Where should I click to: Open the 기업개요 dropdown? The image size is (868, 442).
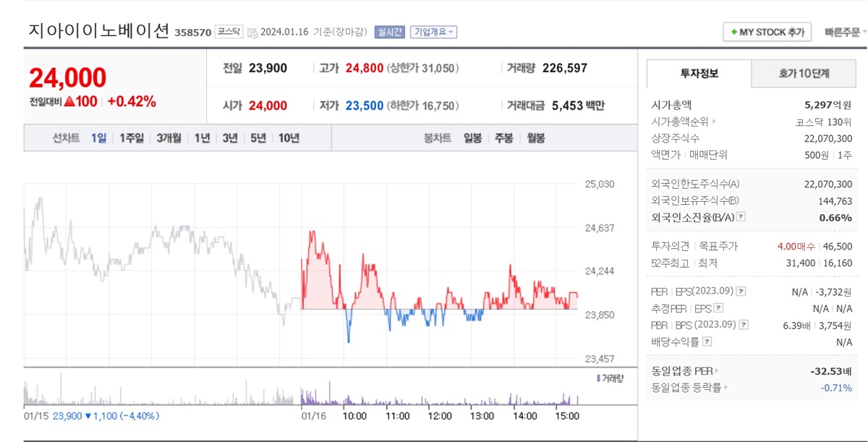click(x=433, y=32)
